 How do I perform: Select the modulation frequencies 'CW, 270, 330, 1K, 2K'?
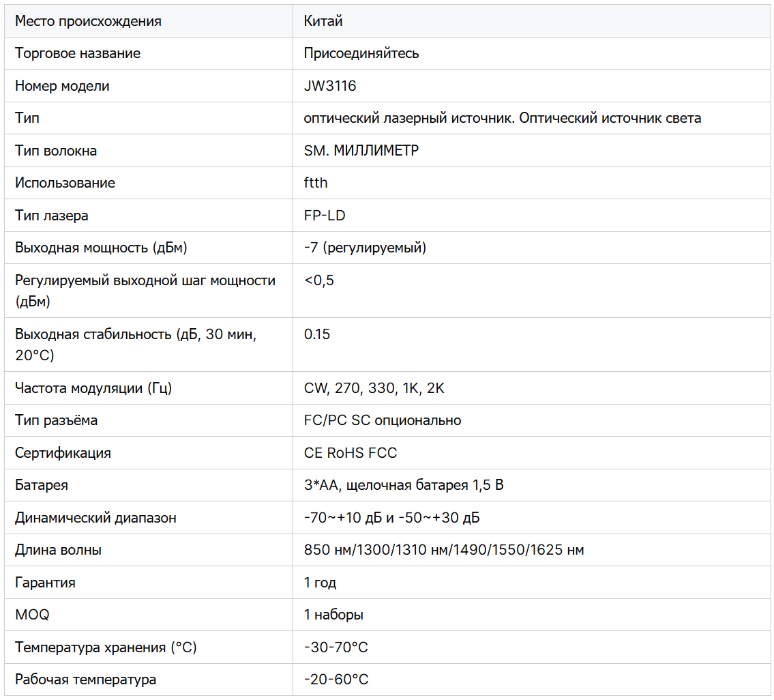374,388
